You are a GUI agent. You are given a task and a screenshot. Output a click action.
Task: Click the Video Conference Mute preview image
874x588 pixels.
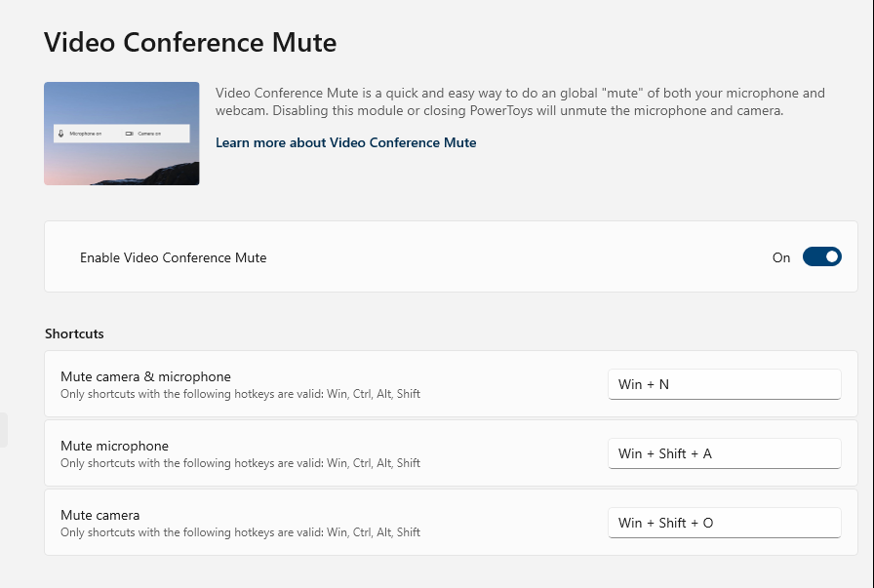[x=121, y=134]
